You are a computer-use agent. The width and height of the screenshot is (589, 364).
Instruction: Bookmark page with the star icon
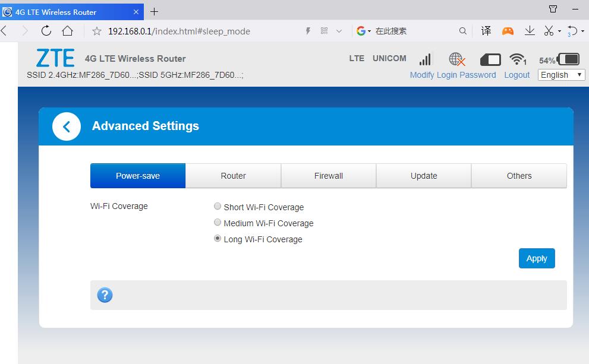pos(97,31)
